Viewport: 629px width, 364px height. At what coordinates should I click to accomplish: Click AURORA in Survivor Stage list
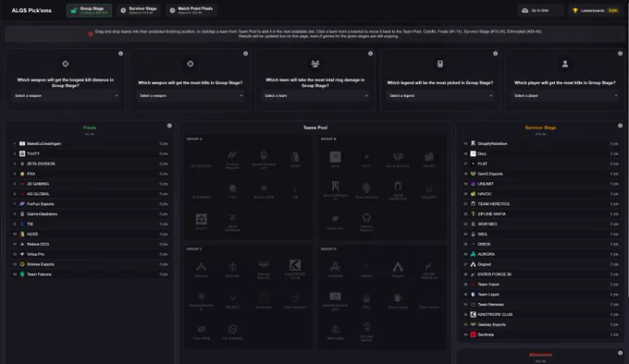click(541, 254)
